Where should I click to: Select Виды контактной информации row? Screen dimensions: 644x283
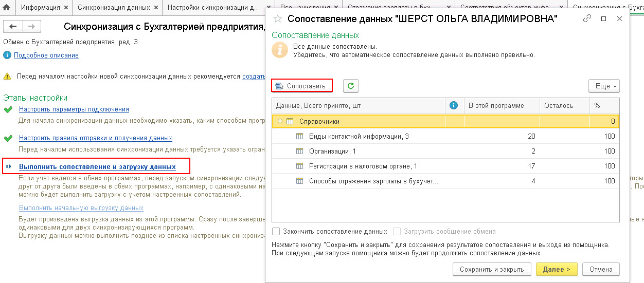click(445, 136)
